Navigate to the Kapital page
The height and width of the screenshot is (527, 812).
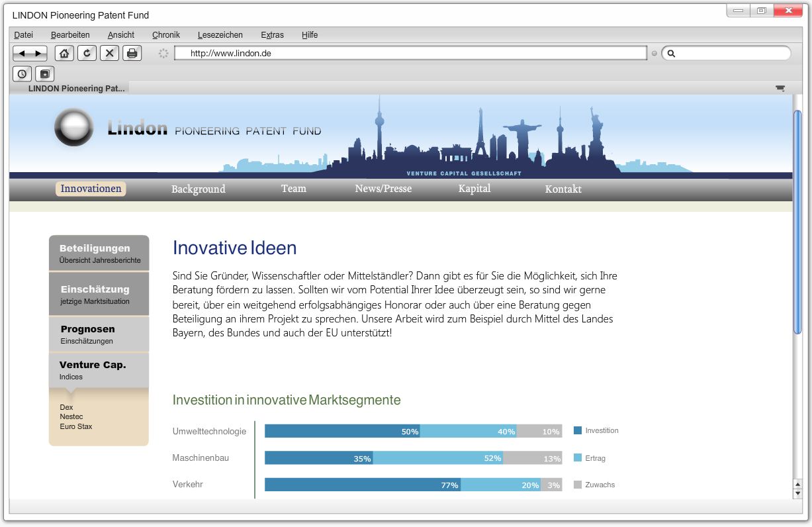pyautogui.click(x=474, y=189)
